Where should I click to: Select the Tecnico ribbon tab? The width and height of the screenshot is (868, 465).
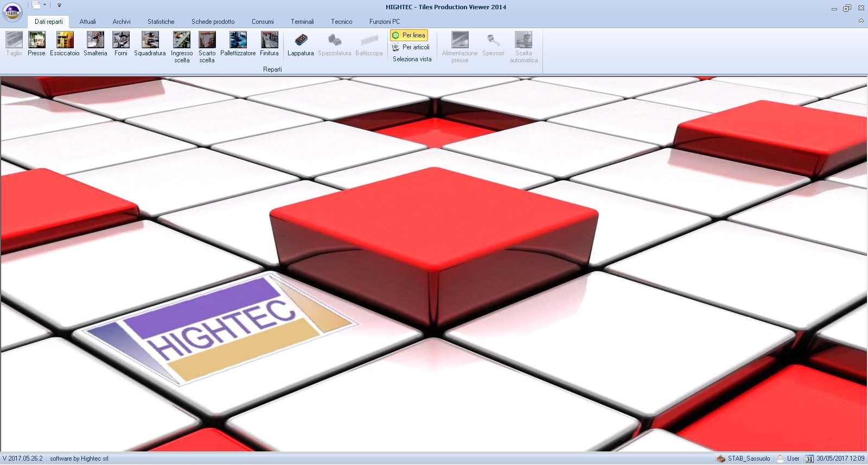point(342,22)
